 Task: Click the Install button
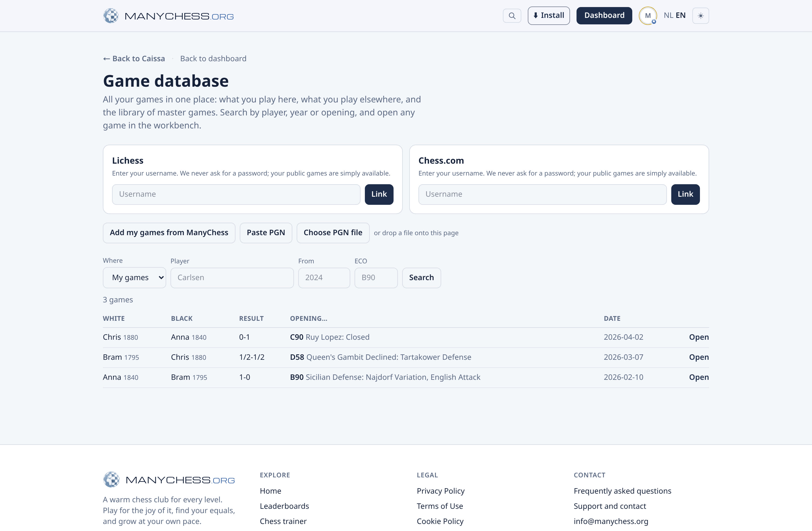(549, 16)
